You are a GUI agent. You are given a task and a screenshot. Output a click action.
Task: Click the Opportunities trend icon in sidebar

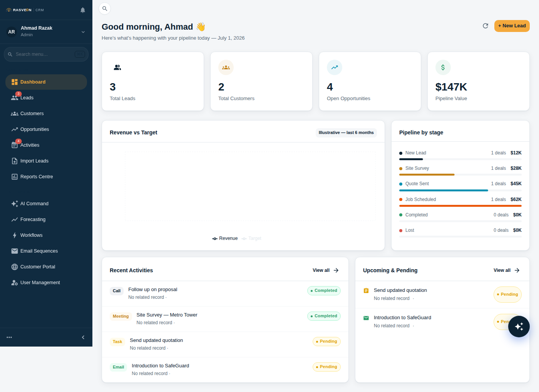15,129
